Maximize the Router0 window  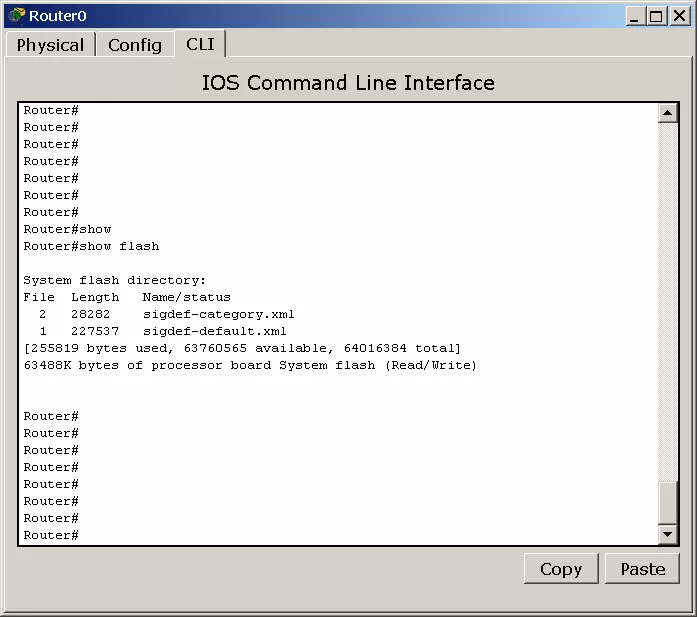coord(655,16)
